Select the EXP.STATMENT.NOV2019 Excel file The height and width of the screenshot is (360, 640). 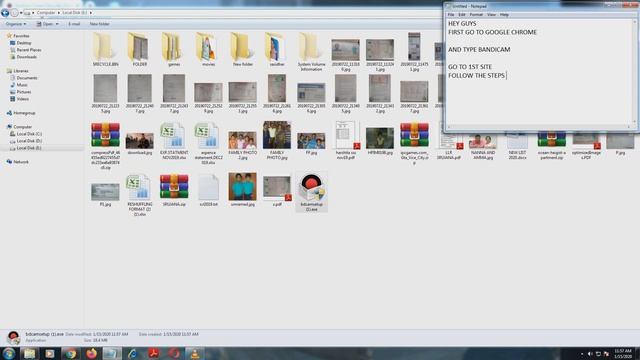174,135
